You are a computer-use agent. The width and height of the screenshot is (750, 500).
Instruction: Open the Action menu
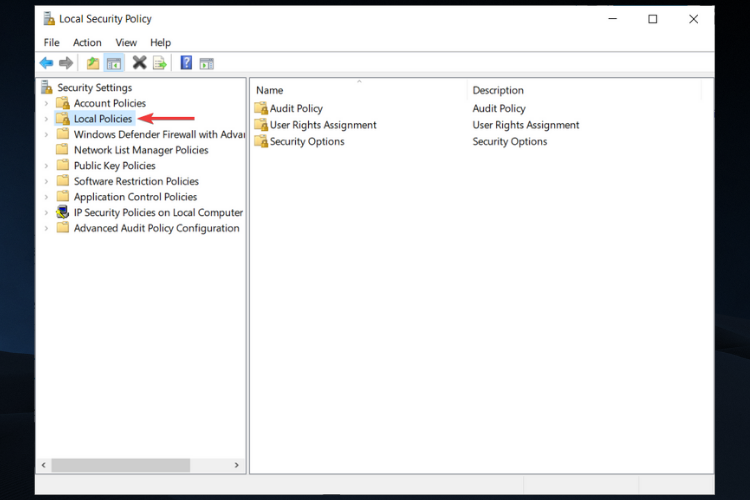[87, 43]
